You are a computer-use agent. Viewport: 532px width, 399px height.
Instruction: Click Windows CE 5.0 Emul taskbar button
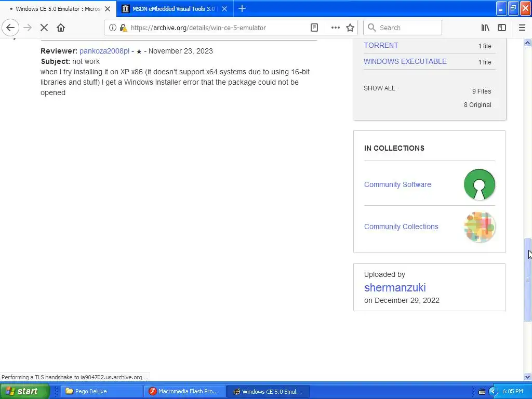tap(269, 391)
